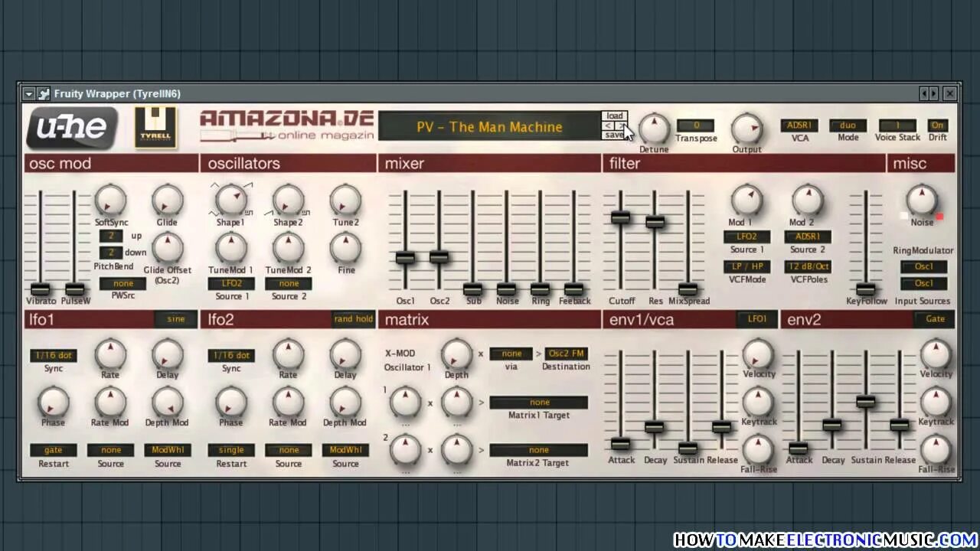Click the PitchBend up value box
The height and width of the screenshot is (551, 980).
(x=111, y=236)
